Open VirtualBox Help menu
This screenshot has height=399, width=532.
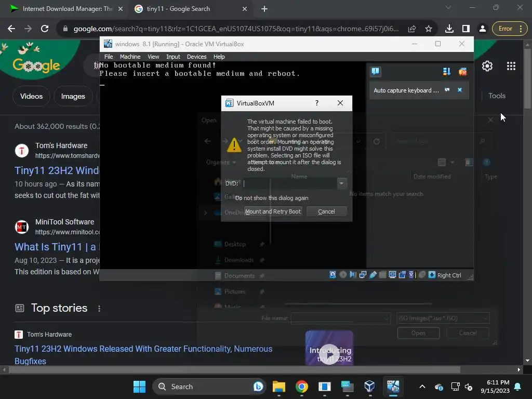(219, 57)
